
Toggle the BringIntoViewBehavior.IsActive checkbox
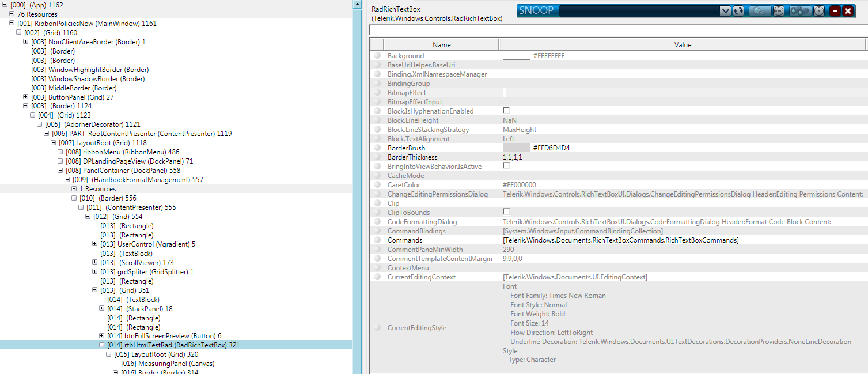(506, 165)
